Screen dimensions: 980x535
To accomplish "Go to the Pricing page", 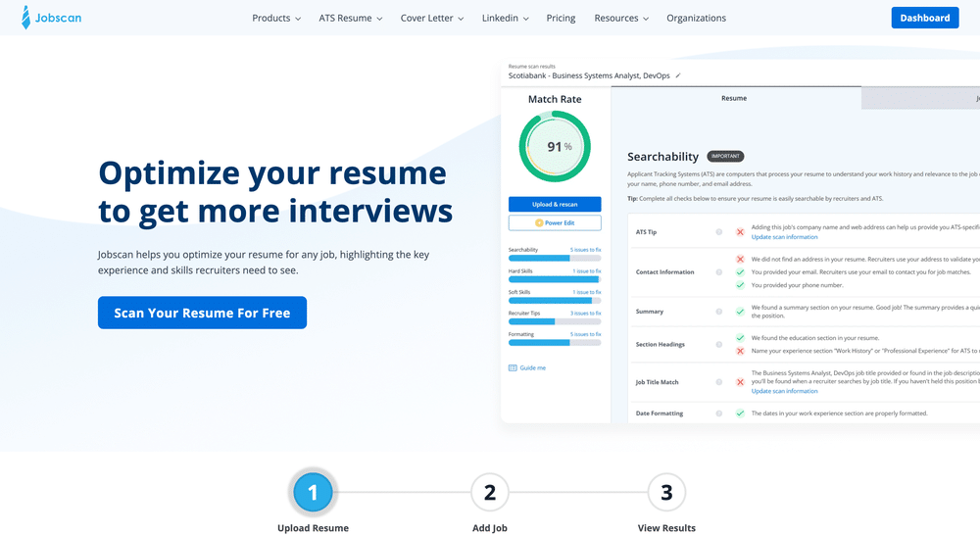I will pyautogui.click(x=561, y=18).
